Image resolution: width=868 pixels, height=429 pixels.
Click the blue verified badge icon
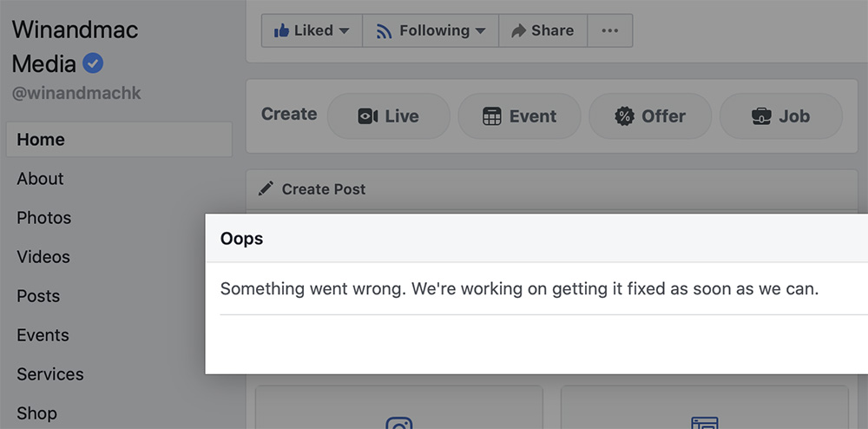[93, 63]
